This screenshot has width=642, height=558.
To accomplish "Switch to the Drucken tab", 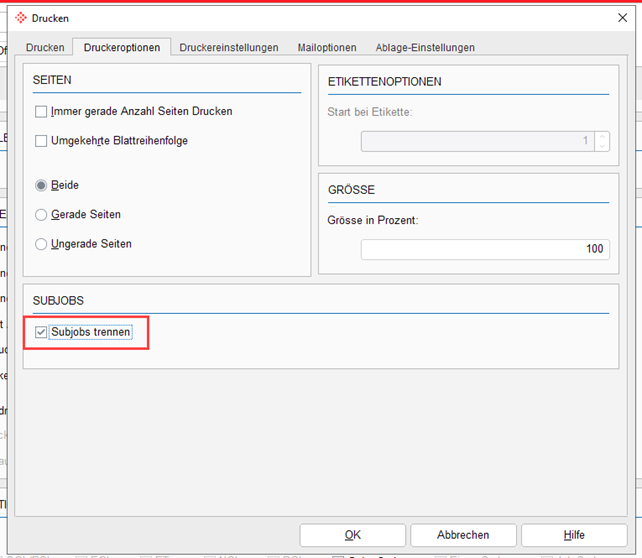I will point(45,47).
